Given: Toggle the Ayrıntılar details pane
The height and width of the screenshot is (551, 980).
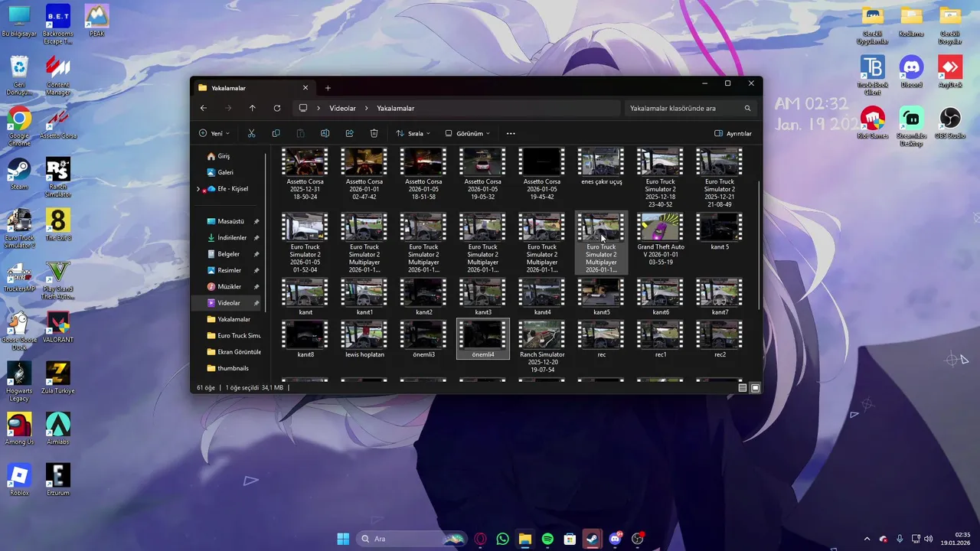Looking at the screenshot, I should click(733, 133).
